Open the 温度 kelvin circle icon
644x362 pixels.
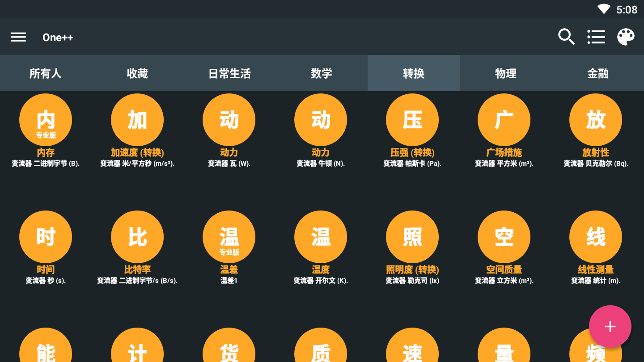coord(321,237)
